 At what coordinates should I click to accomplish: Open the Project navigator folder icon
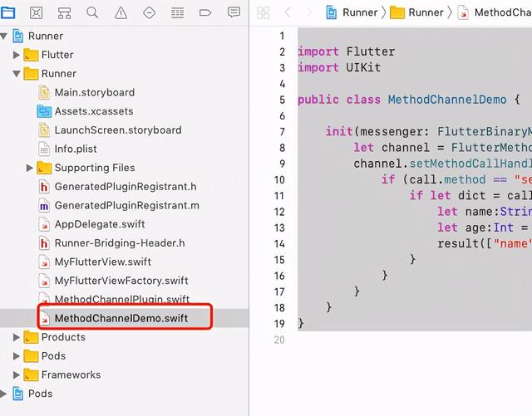click(7, 12)
